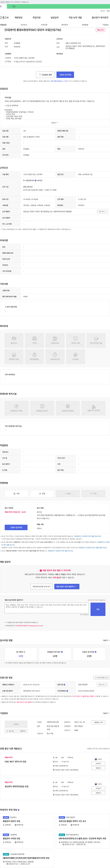Expand 채용 담당자 정보 열람하기
The image size is (110, 868).
click(67, 587)
